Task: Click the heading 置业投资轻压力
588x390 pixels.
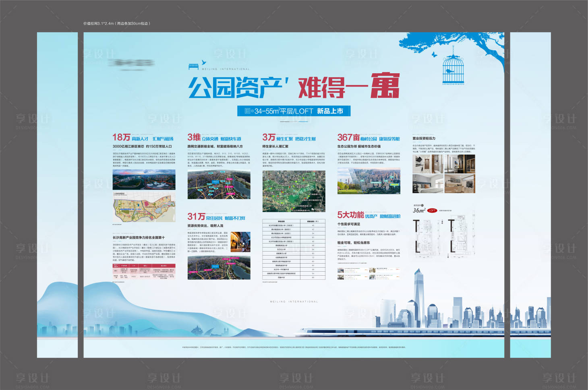Action: 424,138
